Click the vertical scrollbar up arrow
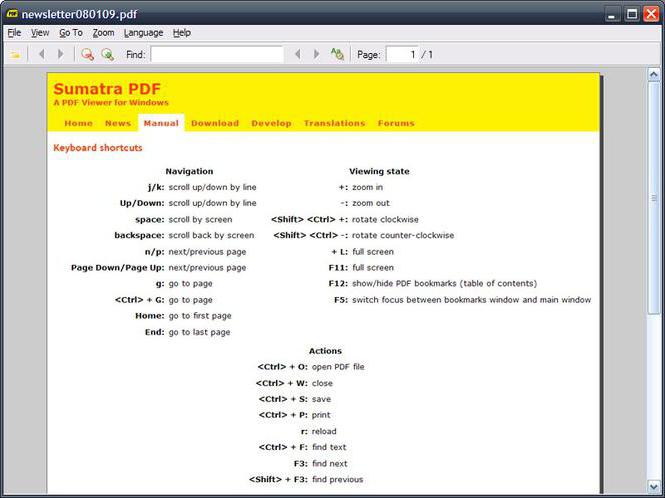Image resolution: width=665 pixels, height=498 pixels. 654,75
